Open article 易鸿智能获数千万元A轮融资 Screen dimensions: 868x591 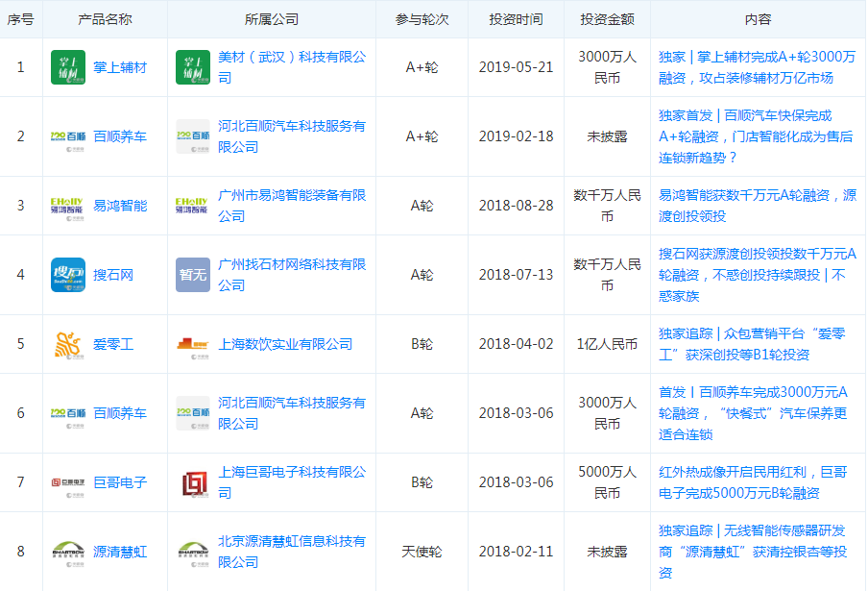(758, 206)
